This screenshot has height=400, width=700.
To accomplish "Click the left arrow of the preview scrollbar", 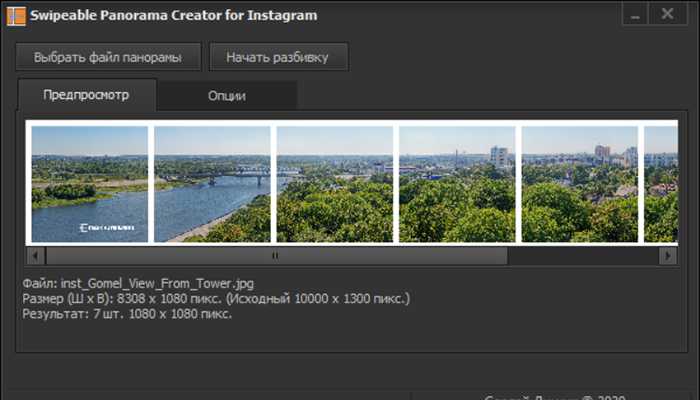I will tap(34, 256).
